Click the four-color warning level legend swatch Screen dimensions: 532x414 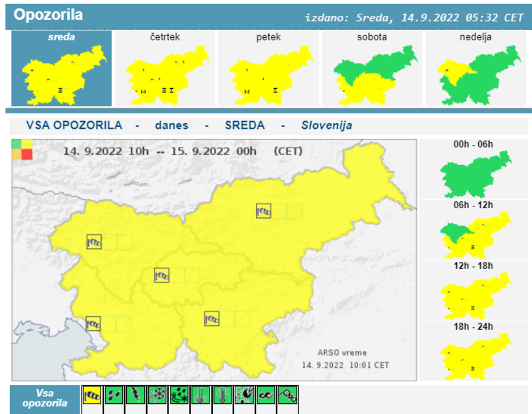pyautogui.click(x=22, y=149)
